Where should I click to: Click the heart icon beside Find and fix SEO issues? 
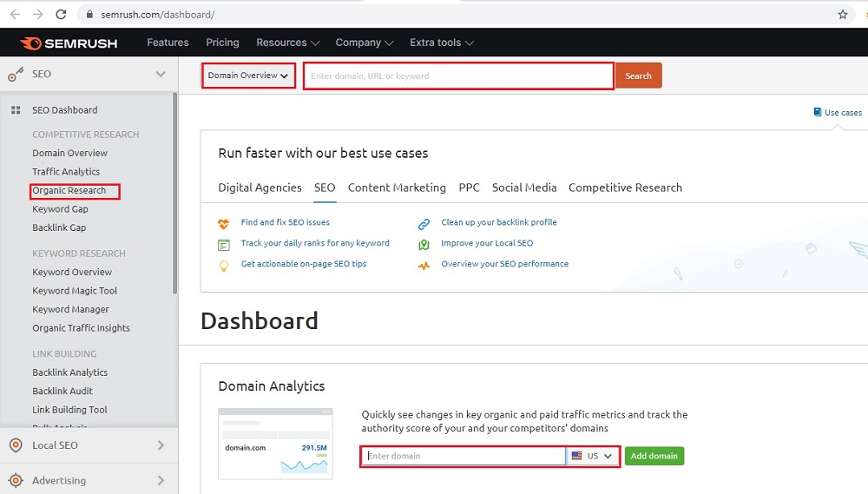[x=224, y=224]
